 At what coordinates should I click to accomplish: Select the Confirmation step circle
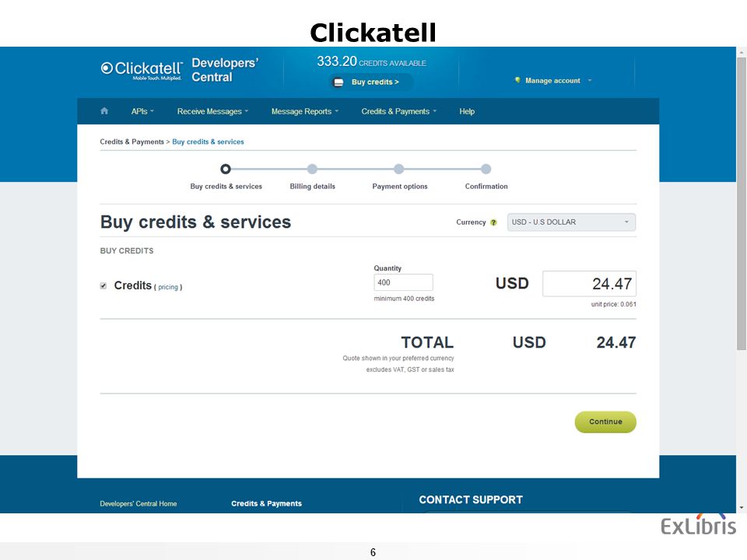486,169
